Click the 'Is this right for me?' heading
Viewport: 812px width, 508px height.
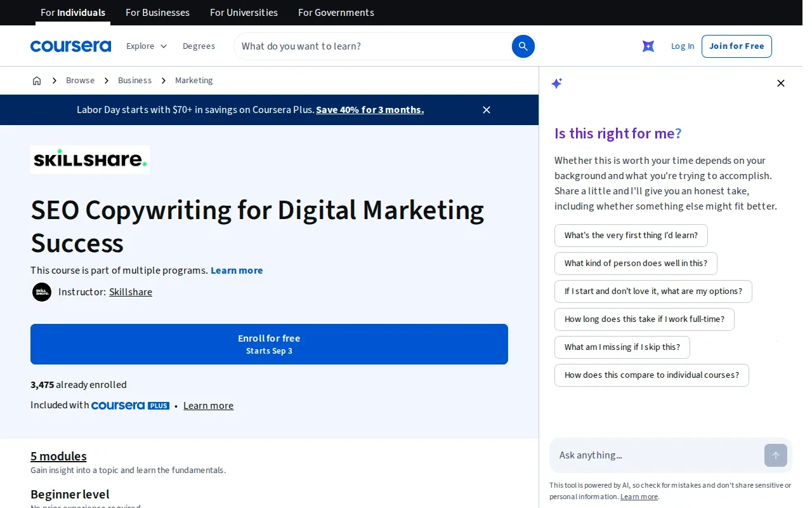tap(618, 133)
